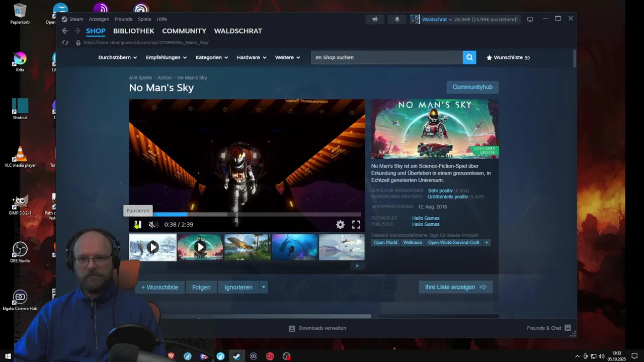Viewport: 644px width, 362px height.
Task: Click the store URL address
Action: point(146,43)
